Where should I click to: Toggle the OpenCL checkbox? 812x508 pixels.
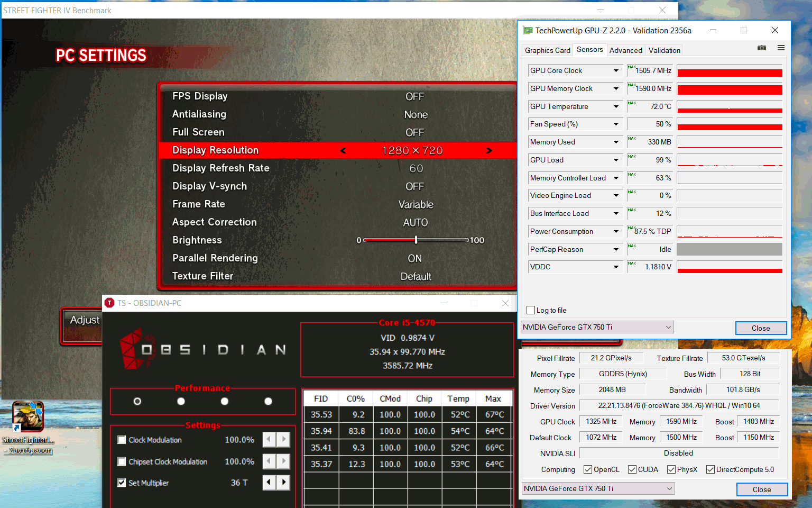(588, 469)
